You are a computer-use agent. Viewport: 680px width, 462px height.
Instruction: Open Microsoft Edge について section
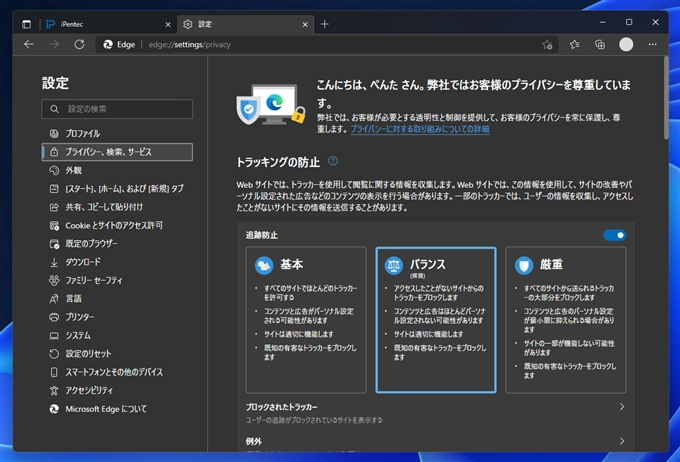pyautogui.click(x=117, y=409)
